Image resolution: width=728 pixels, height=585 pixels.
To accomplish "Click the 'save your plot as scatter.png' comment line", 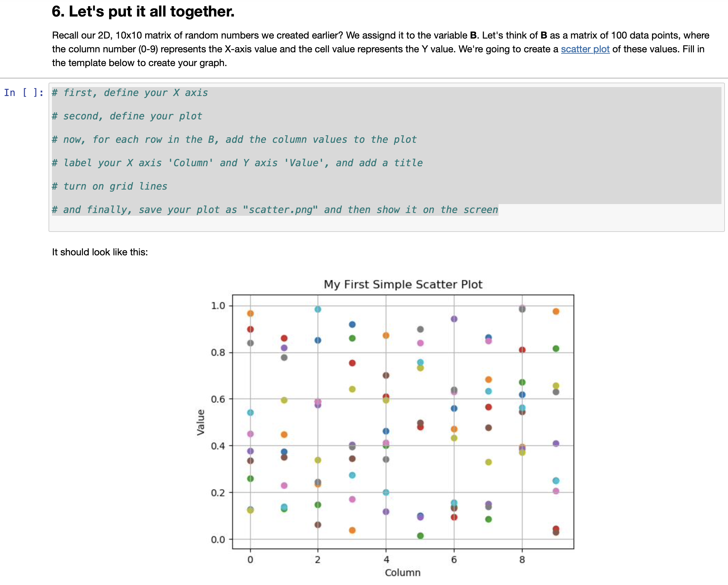I will pyautogui.click(x=275, y=210).
